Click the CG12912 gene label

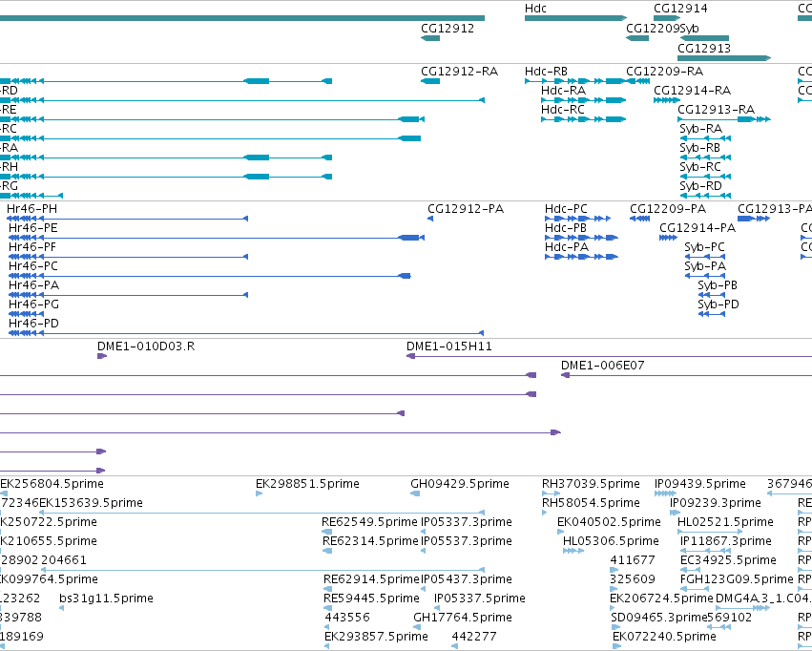click(x=448, y=29)
